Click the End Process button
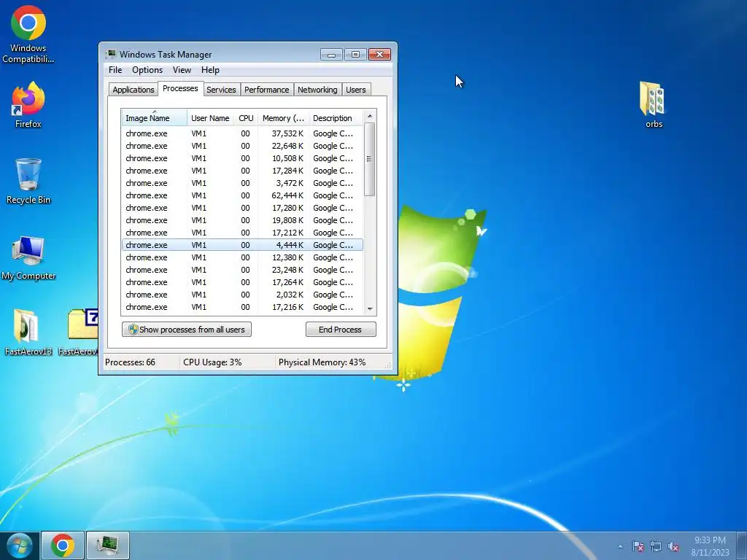The image size is (747, 560). (341, 330)
